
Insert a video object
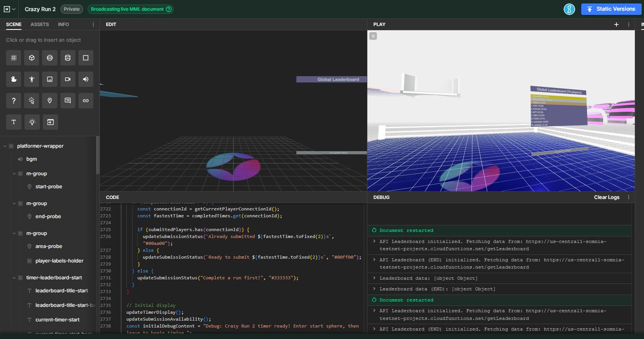click(67, 79)
